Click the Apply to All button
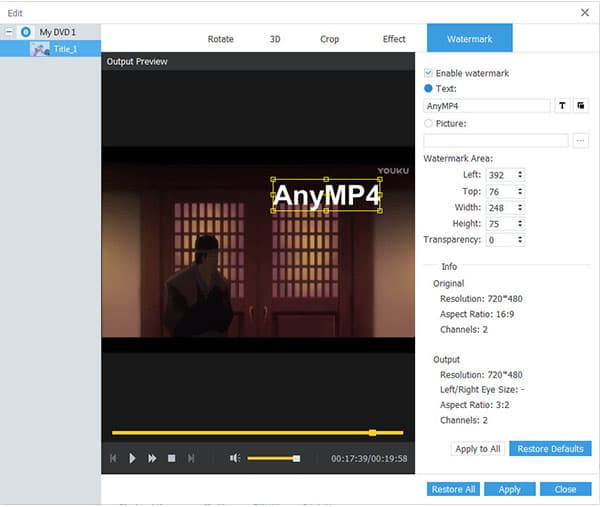The height and width of the screenshot is (507, 600). tap(478, 449)
